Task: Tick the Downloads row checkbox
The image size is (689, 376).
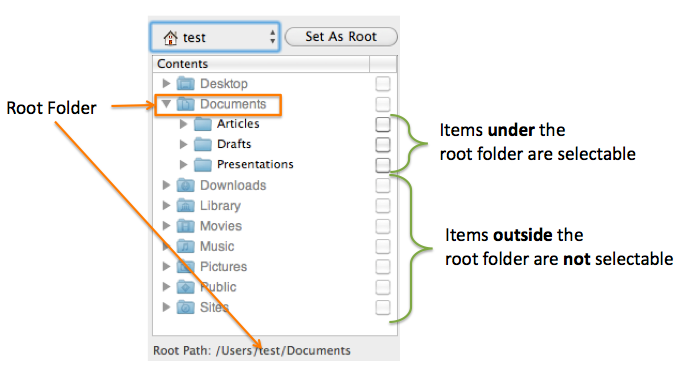Action: pos(383,185)
